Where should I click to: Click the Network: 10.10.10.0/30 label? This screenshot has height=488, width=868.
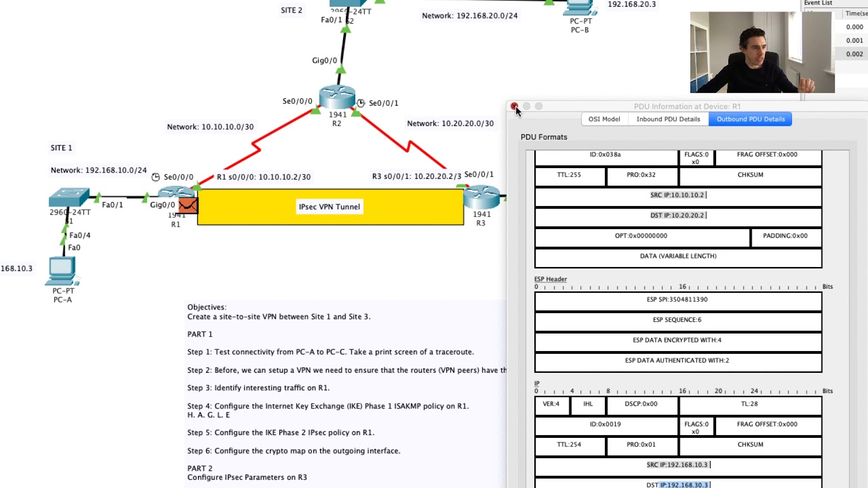pos(210,127)
